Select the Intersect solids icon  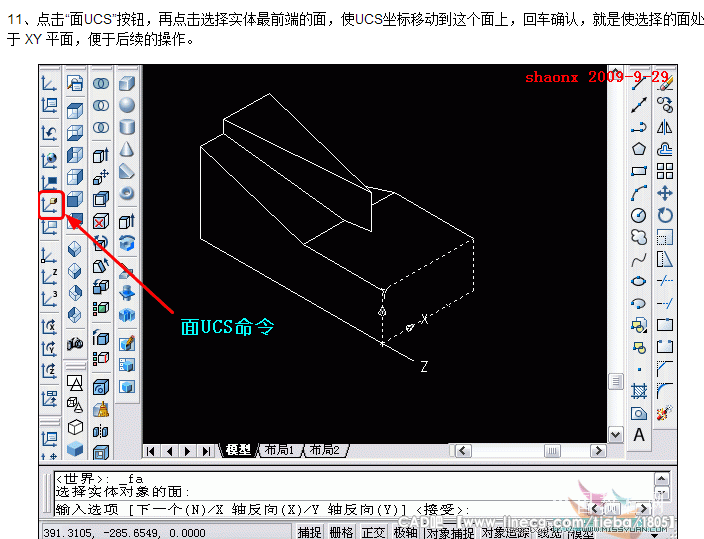[x=101, y=128]
